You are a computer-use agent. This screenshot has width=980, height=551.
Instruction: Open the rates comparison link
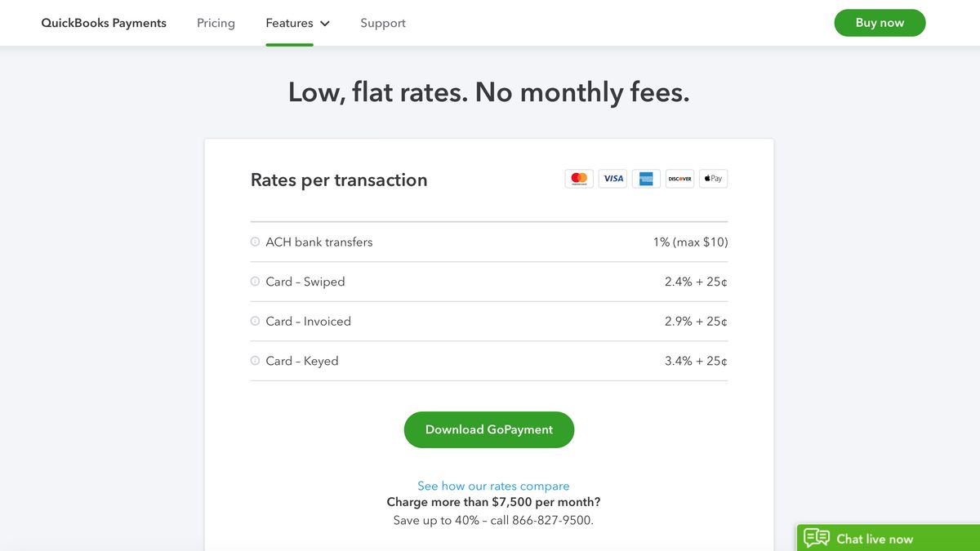tap(493, 485)
